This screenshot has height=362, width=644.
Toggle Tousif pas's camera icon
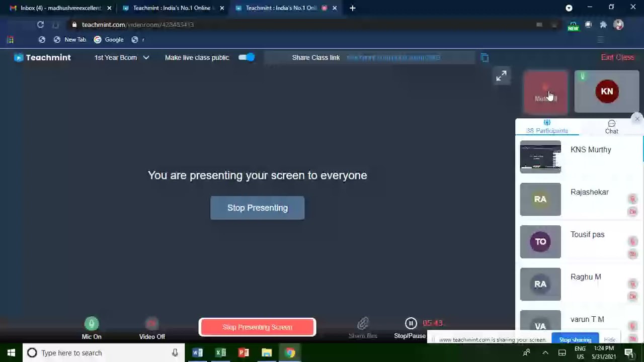tap(632, 254)
